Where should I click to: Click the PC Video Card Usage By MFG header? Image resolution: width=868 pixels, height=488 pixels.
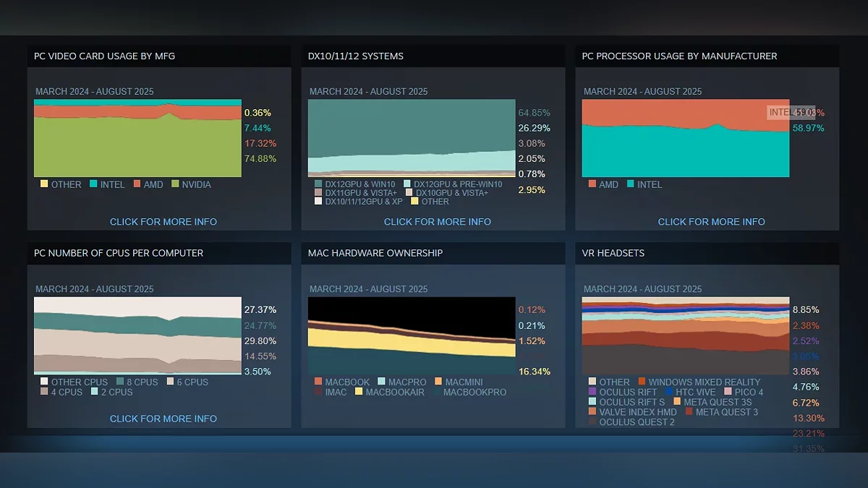[x=104, y=56]
